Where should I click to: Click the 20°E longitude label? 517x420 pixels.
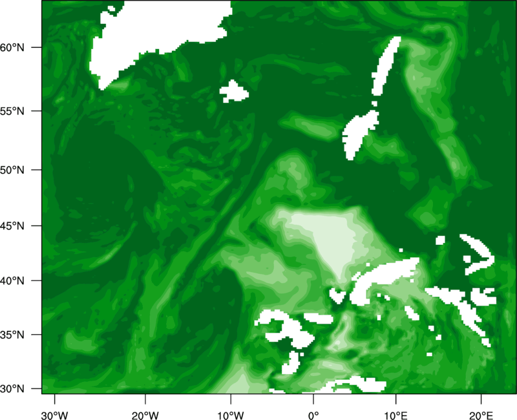point(481,415)
